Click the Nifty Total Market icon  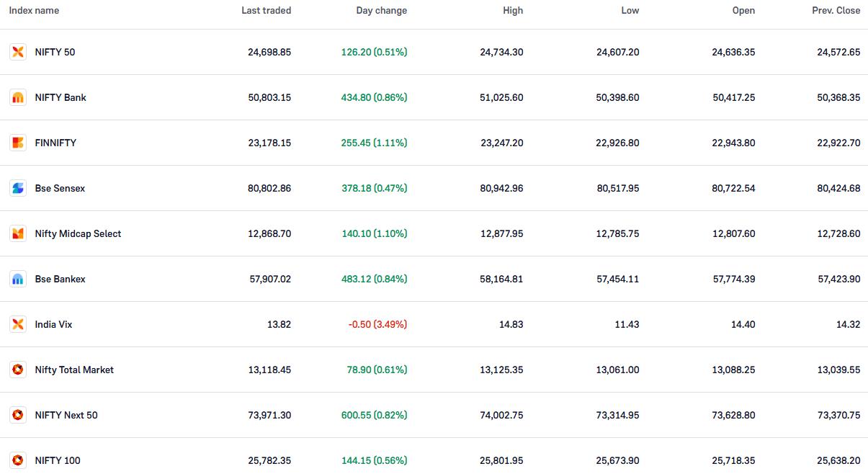18,370
